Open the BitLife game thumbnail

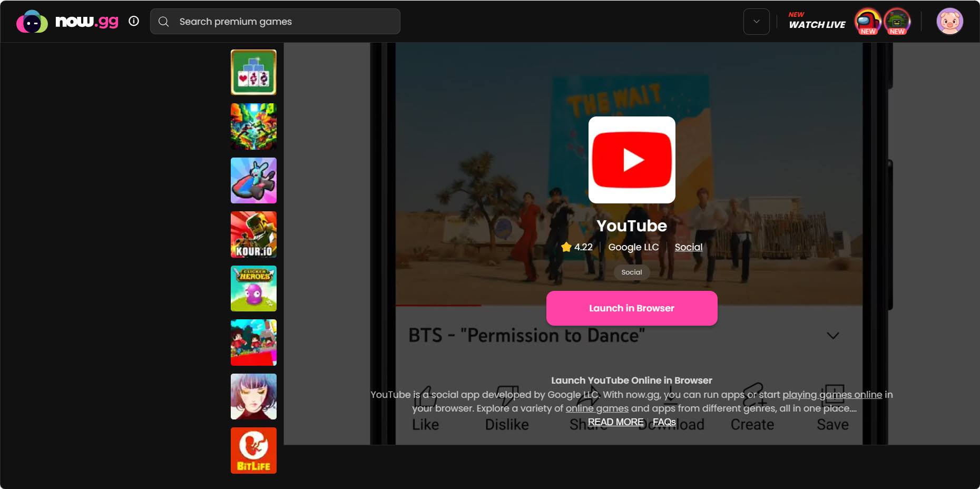tap(253, 451)
